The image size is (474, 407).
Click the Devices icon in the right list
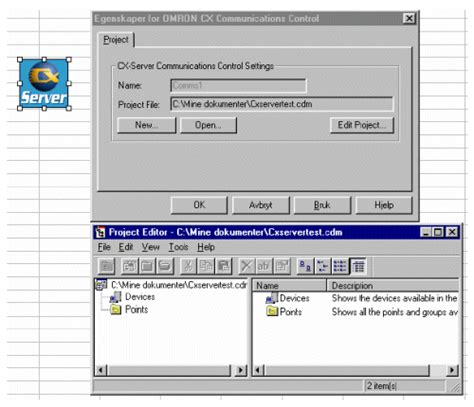(272, 298)
